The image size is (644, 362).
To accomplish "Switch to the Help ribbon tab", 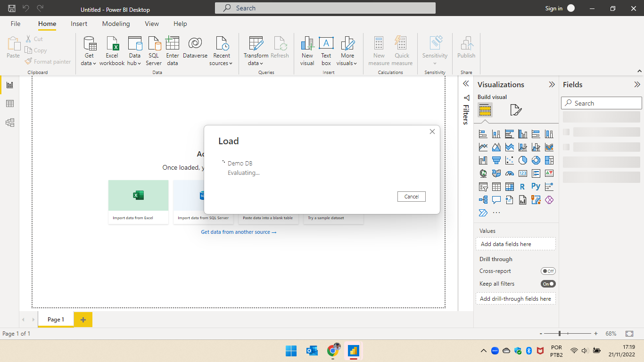I will [180, 24].
